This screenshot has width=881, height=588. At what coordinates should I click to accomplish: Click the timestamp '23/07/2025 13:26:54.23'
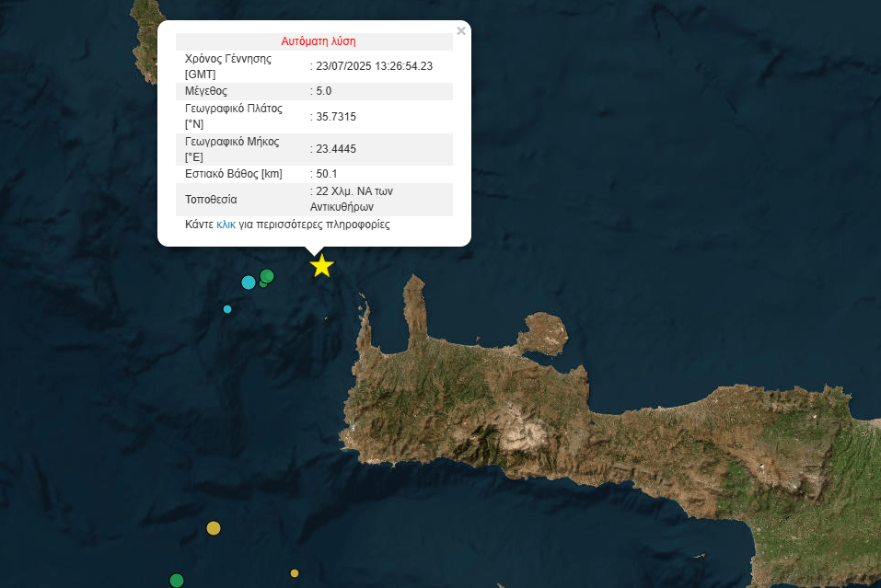[374, 66]
